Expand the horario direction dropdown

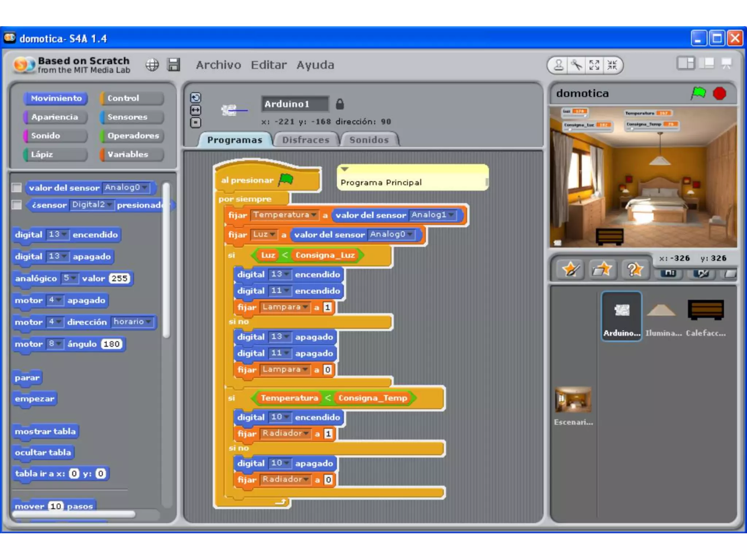(148, 322)
